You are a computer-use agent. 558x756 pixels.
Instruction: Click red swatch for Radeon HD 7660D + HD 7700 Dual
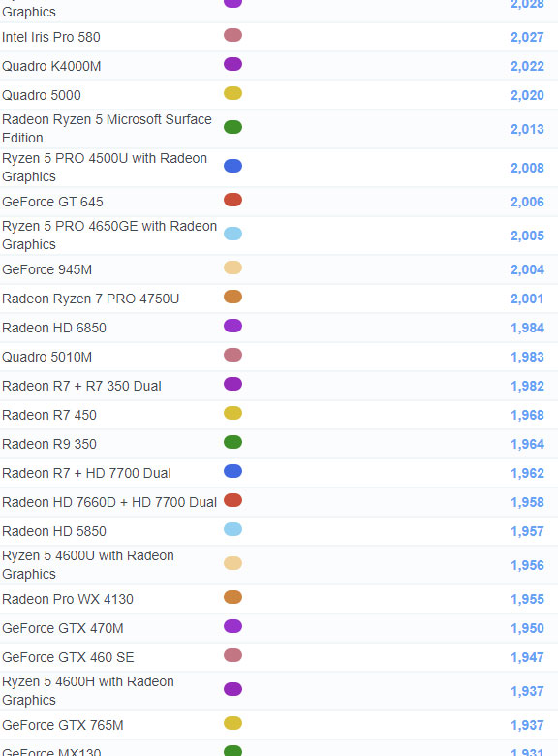(x=232, y=500)
